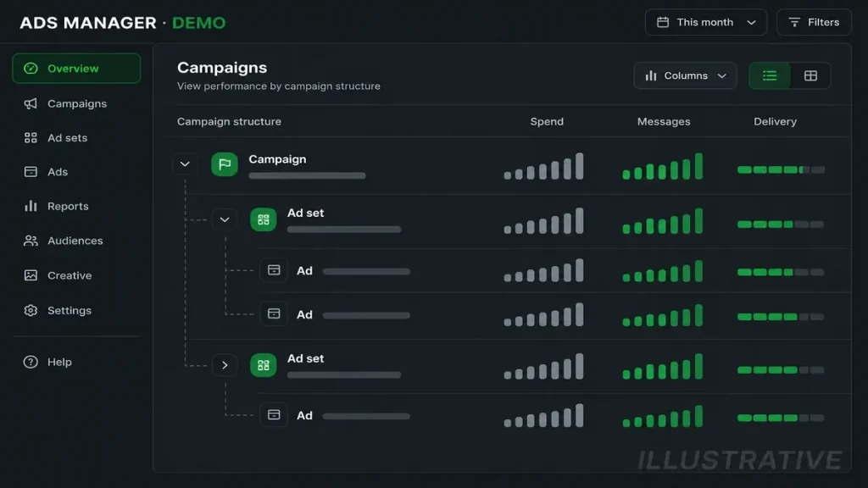Viewport: 868px width, 488px height.
Task: Click the bar chart icon beside Reports
Action: pos(31,206)
